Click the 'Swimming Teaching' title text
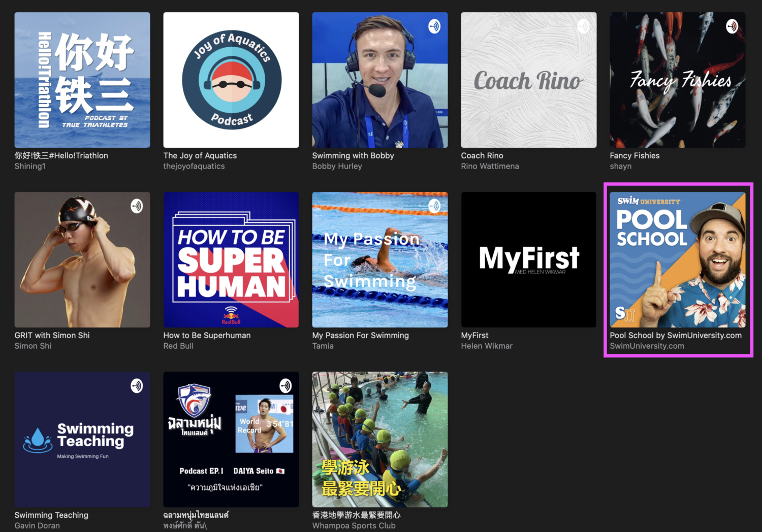This screenshot has height=532, width=762. (51, 515)
